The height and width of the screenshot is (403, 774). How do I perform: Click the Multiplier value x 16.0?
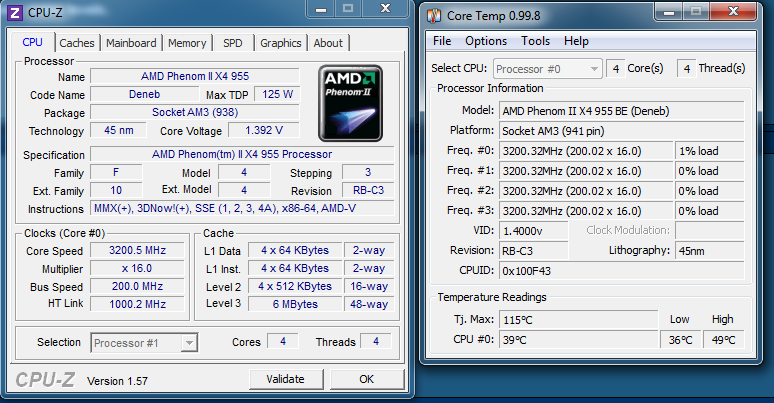tap(137, 268)
